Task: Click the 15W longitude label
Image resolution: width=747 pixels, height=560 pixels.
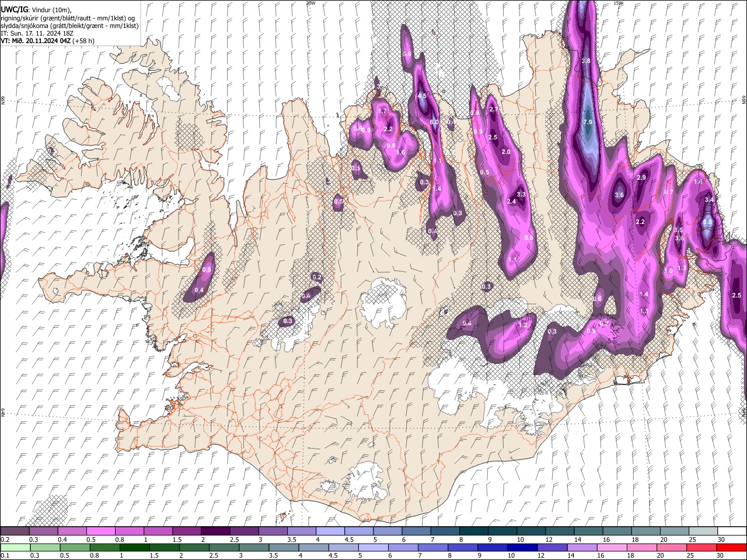Action: (618, 3)
